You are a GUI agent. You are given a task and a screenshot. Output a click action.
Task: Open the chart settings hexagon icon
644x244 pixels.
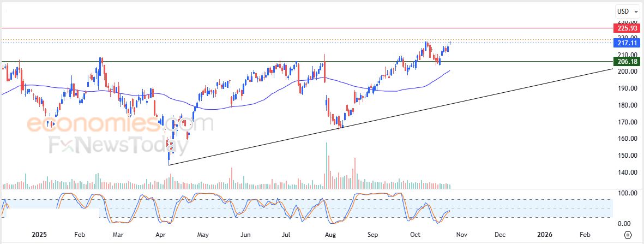(x=628, y=235)
